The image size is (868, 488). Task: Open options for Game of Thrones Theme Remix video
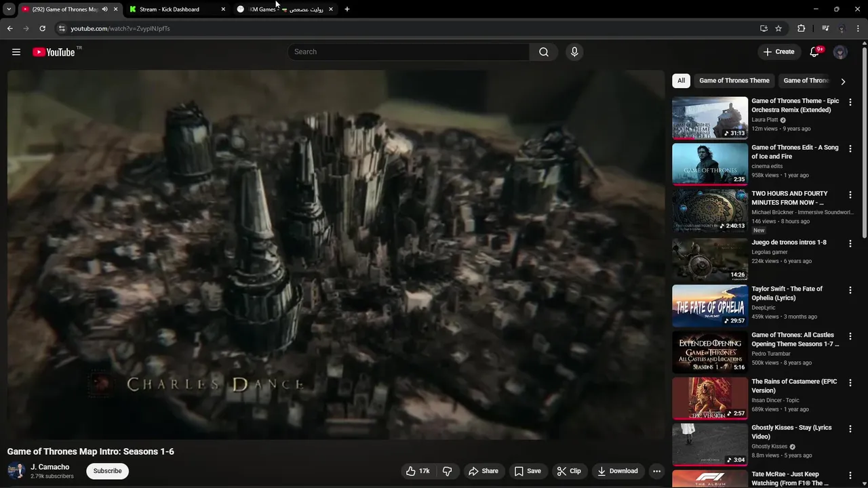click(x=850, y=102)
